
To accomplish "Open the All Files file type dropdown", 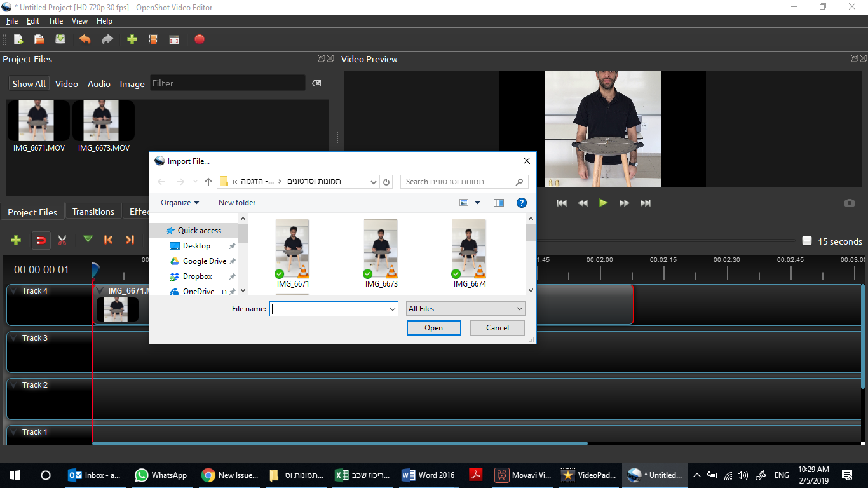I will tap(465, 308).
